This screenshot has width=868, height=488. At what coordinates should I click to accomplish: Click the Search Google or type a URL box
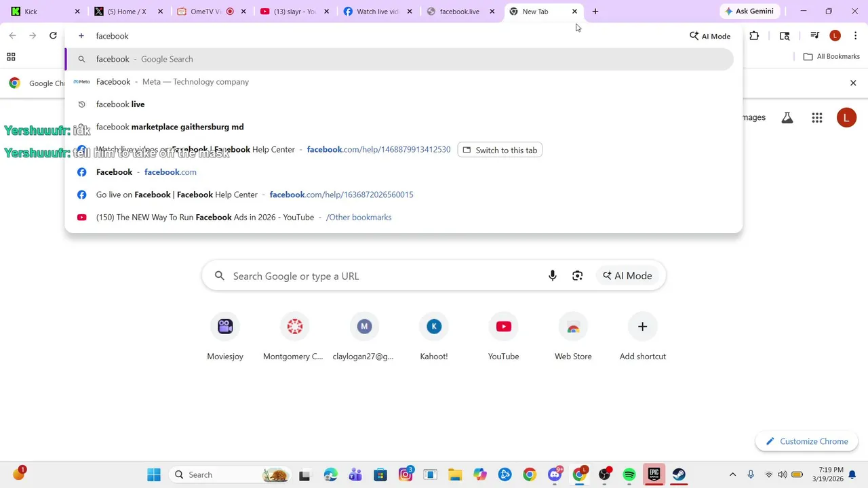pos(434,276)
